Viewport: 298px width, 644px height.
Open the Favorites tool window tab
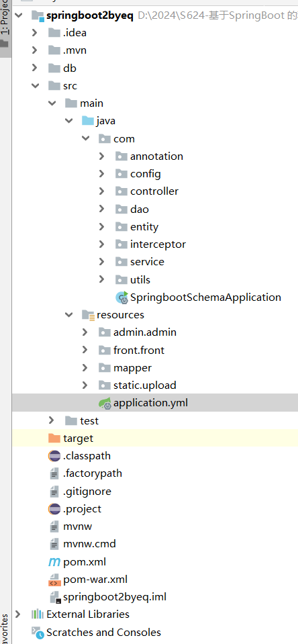[5, 629]
